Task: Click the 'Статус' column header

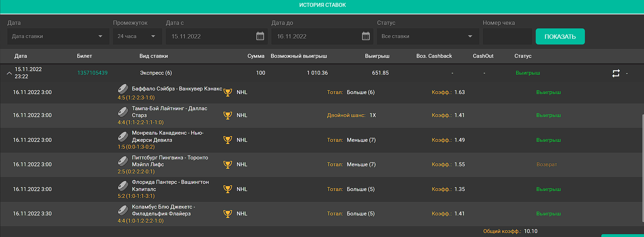Action: tap(523, 56)
